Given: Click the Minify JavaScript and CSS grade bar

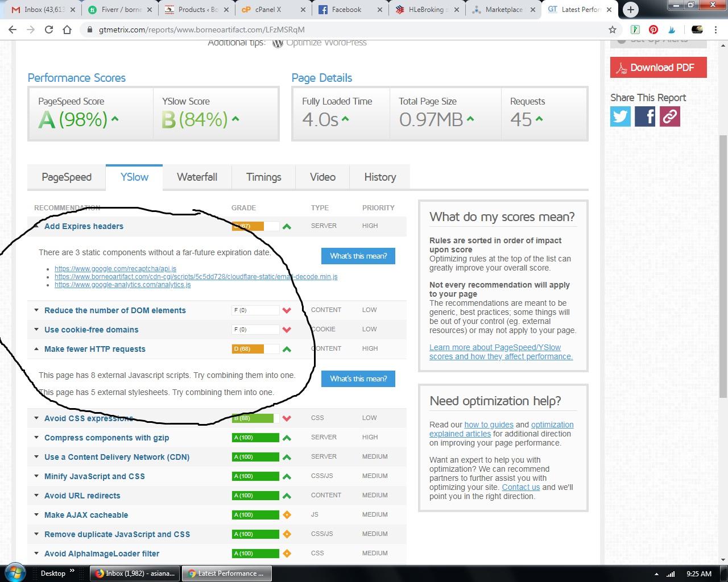Looking at the screenshot, I should tap(255, 476).
